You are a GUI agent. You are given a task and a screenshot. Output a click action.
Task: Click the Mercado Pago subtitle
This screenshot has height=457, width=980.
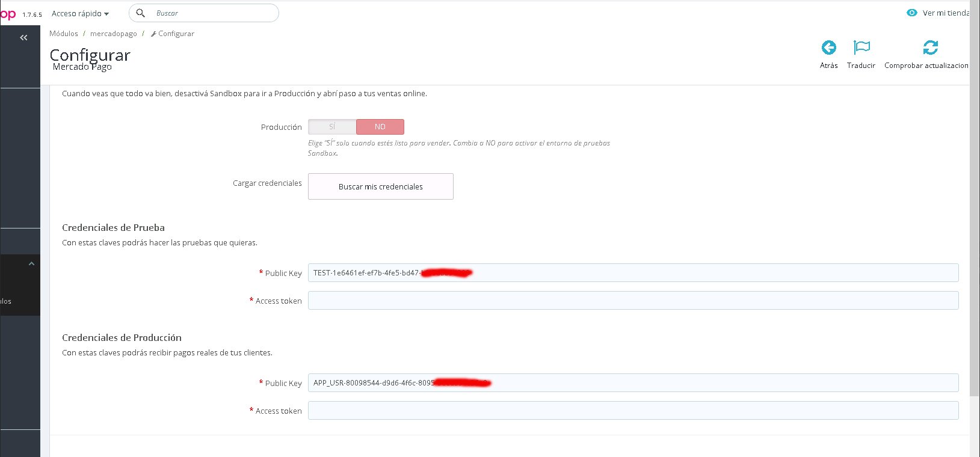[x=82, y=67]
